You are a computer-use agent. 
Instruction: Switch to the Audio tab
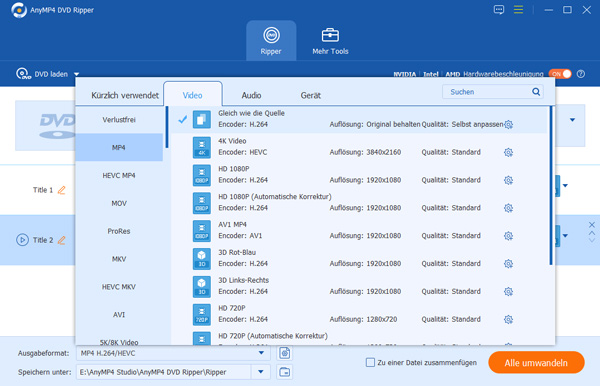click(251, 95)
